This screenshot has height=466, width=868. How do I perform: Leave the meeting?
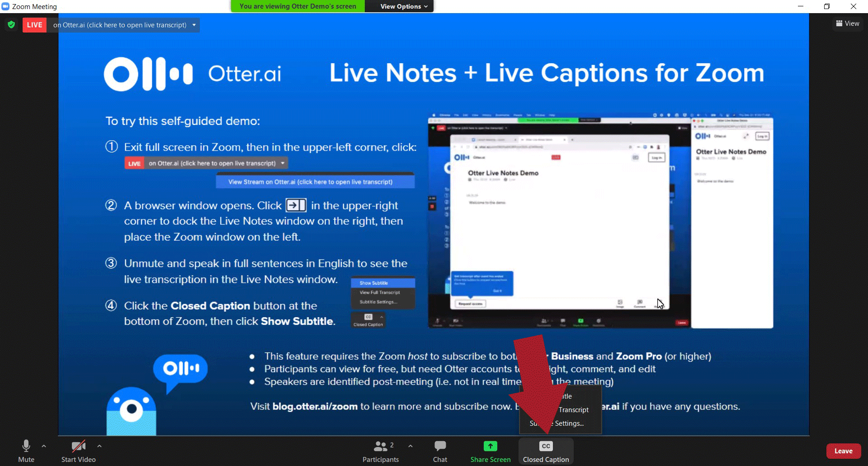[x=843, y=451]
